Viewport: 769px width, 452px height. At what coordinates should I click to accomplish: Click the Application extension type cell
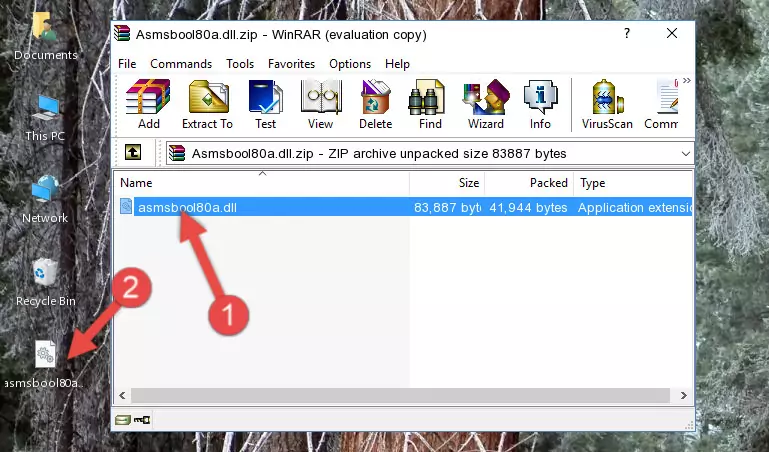coord(635,208)
